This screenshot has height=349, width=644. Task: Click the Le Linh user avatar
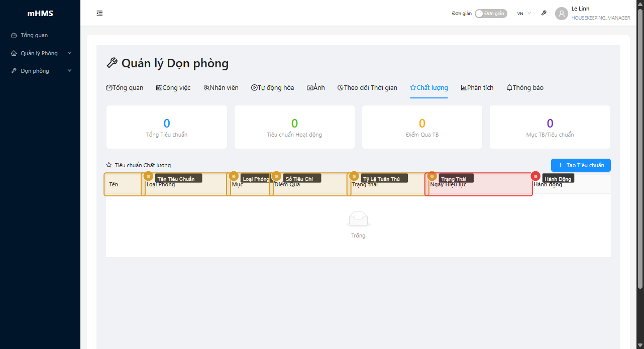561,14
